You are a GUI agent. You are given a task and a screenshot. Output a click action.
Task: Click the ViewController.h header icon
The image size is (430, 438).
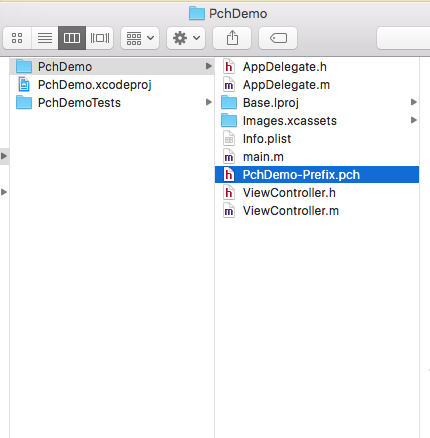click(229, 193)
